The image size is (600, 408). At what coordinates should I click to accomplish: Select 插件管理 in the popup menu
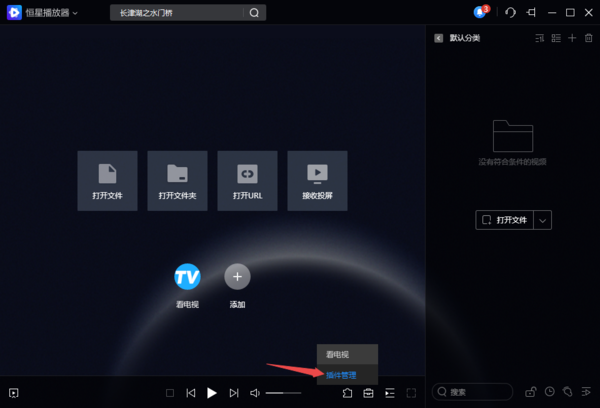347,375
